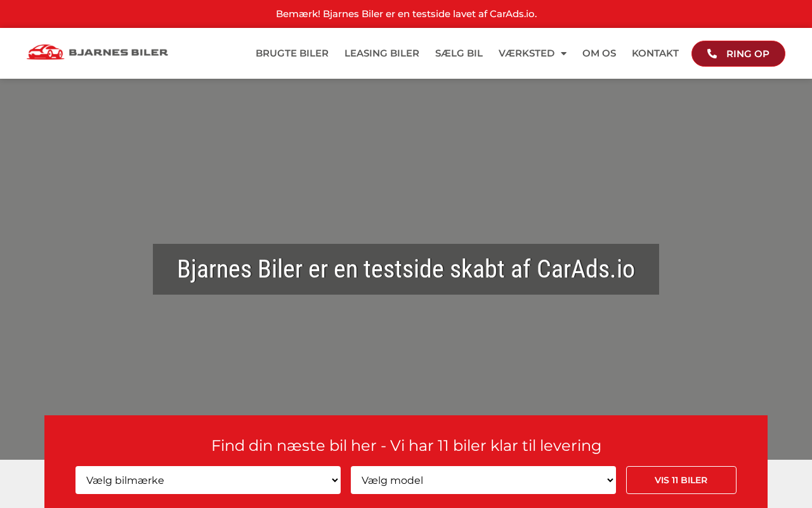
Task: Click the Vis 11 Biler button
Action: [x=681, y=480]
